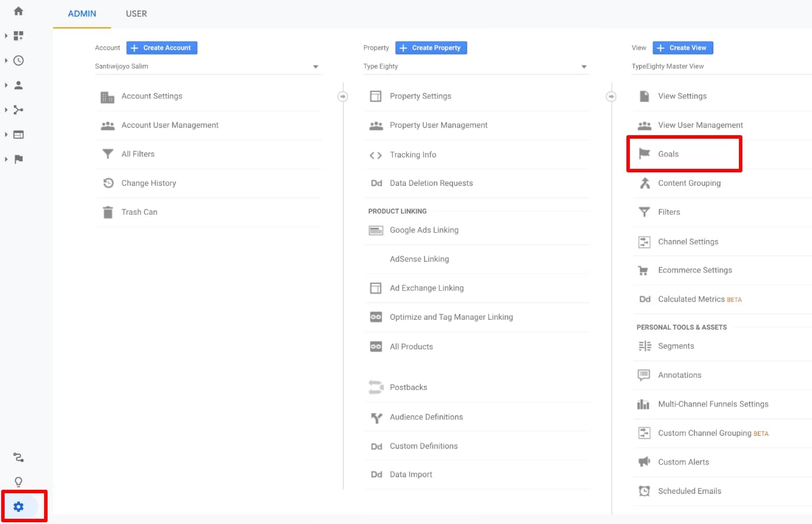This screenshot has width=812, height=524.
Task: Click the Ecommerce Settings cart icon
Action: click(643, 270)
